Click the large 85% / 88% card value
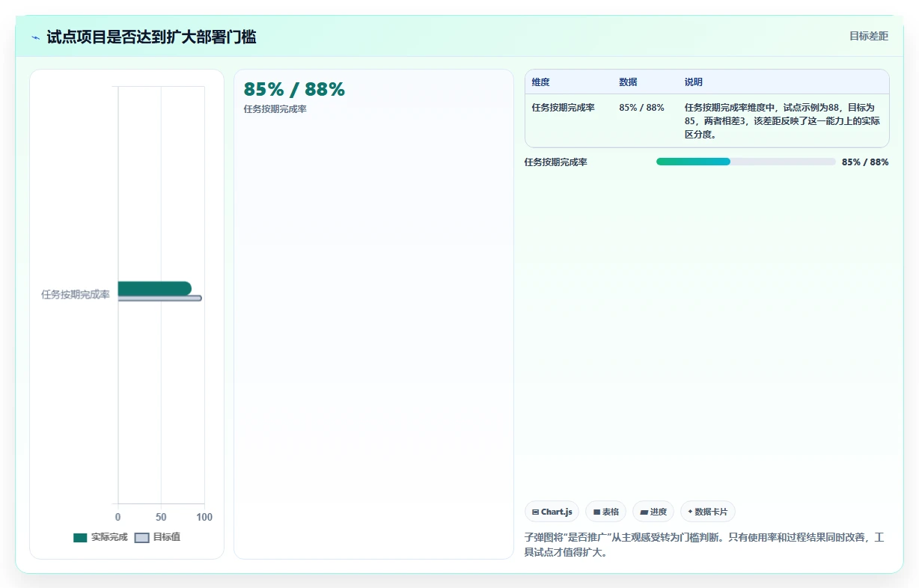Screen dimensions: 919x588 pyautogui.click(x=294, y=90)
